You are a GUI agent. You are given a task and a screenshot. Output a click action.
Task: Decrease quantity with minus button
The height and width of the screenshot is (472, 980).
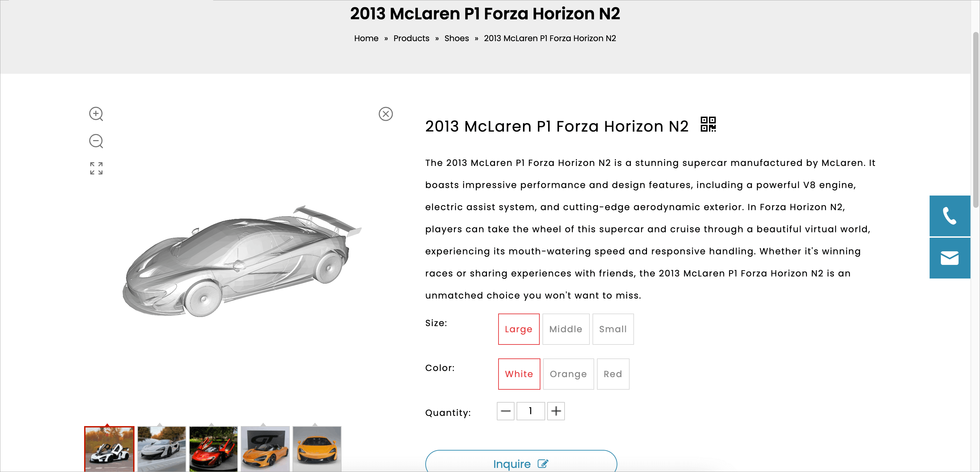505,411
